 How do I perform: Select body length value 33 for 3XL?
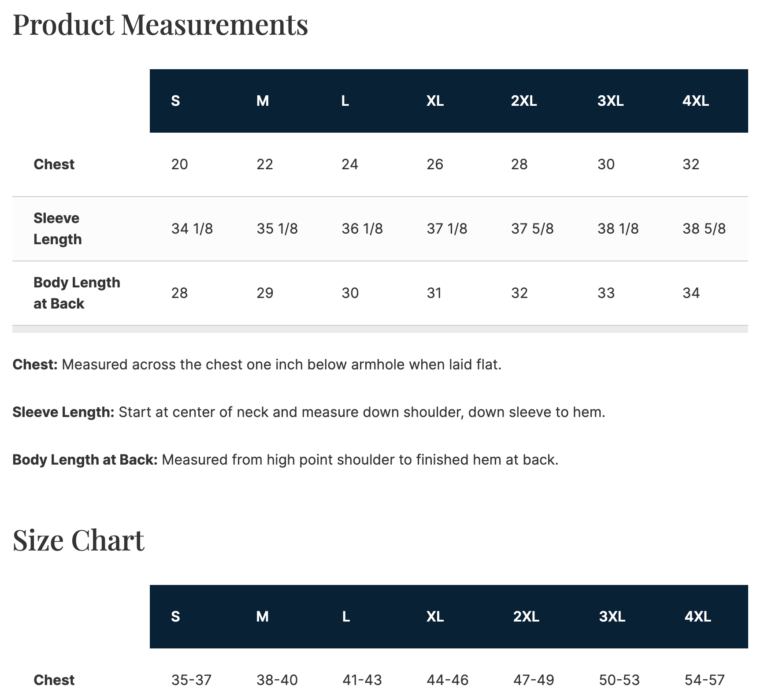[x=606, y=293]
